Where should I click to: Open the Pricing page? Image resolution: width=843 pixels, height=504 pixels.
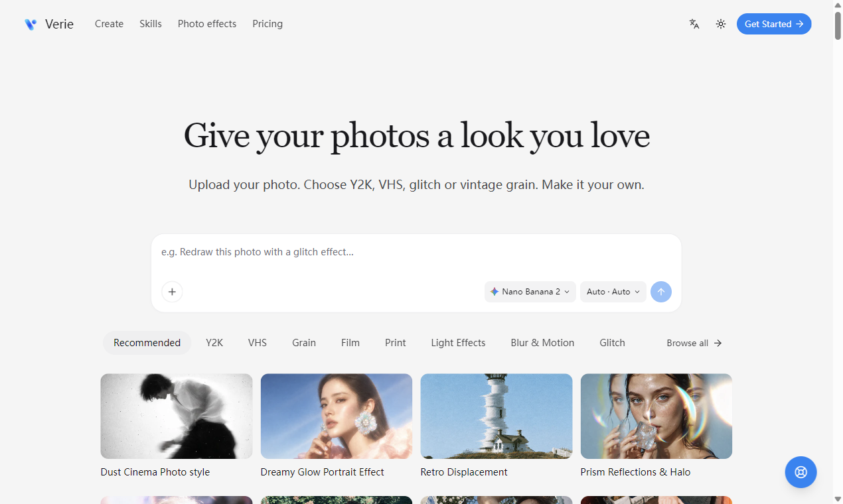coord(268,24)
